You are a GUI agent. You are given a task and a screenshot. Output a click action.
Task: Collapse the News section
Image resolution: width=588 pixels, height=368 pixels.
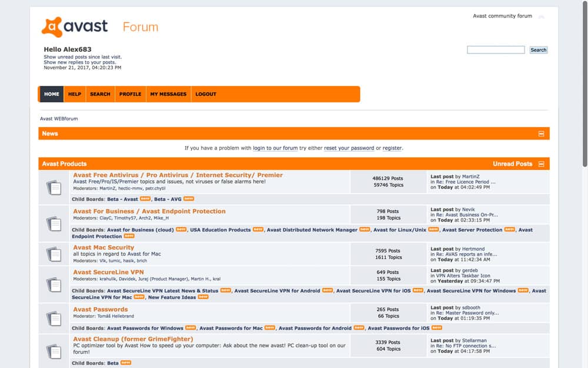click(x=541, y=134)
